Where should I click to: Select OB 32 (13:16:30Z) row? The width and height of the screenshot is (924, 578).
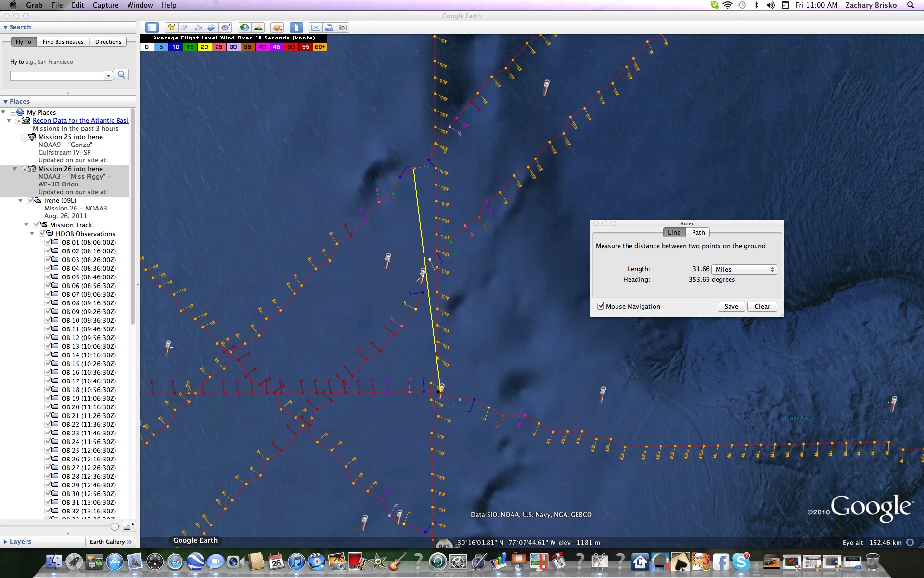(x=89, y=511)
